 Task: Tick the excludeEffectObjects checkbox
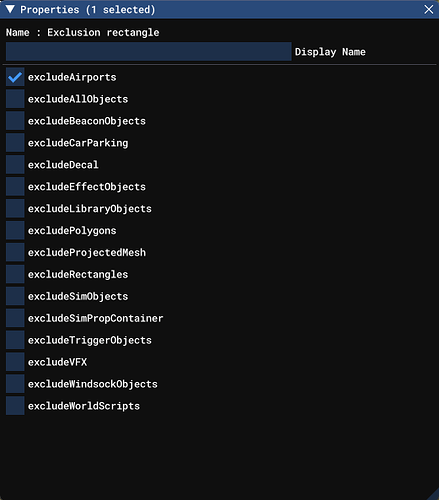(15, 187)
